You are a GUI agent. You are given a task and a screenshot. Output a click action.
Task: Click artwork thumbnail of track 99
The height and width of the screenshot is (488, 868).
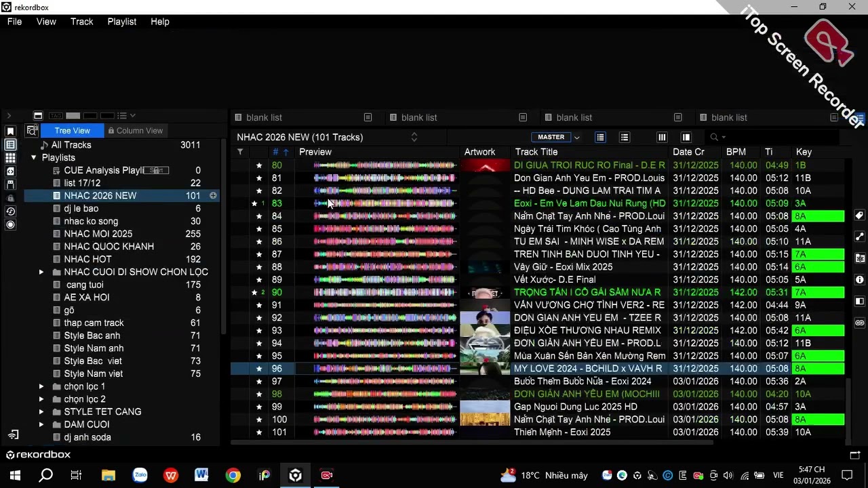pos(485,407)
